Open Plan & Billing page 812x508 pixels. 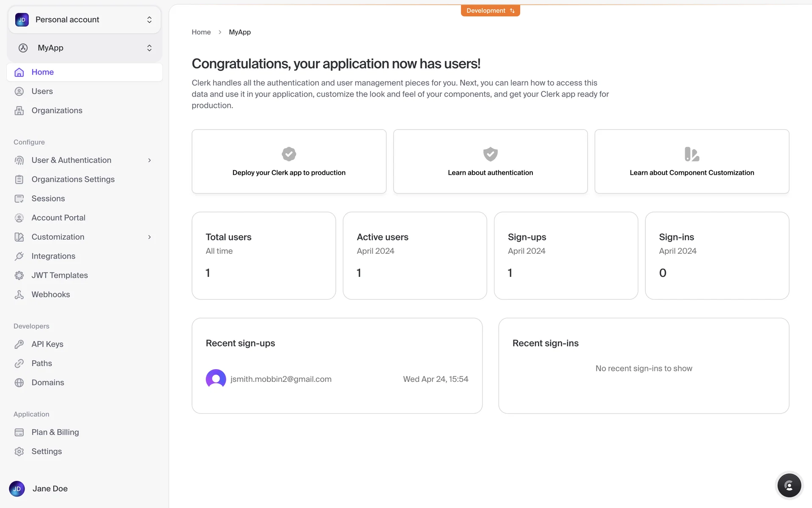click(55, 432)
